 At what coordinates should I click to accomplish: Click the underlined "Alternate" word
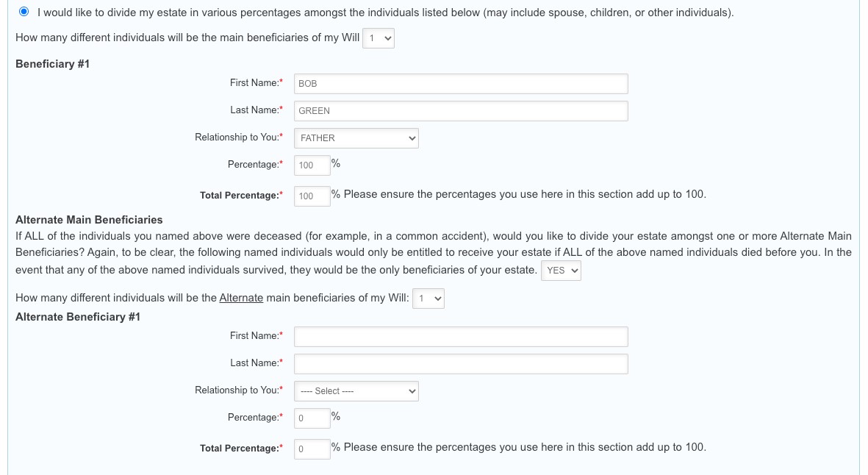(241, 298)
